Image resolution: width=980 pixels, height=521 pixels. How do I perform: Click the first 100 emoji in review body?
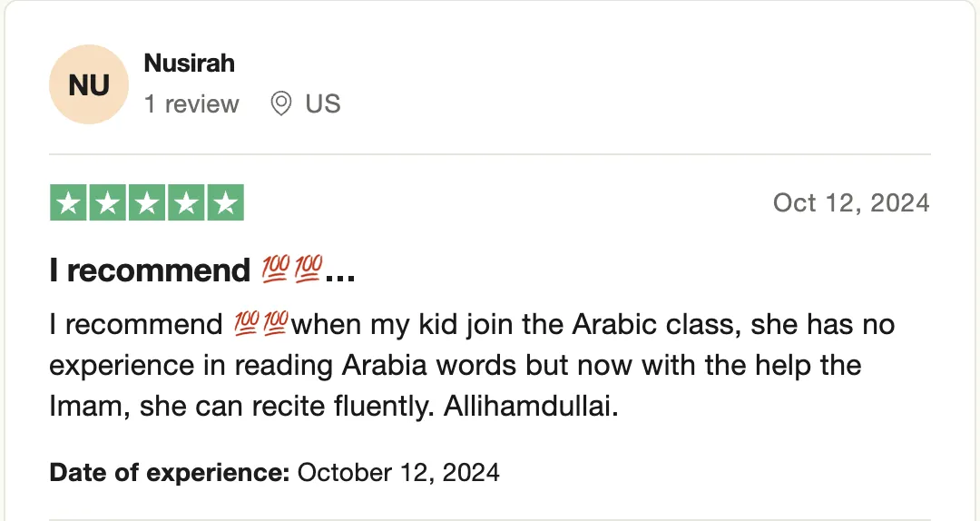coord(246,324)
